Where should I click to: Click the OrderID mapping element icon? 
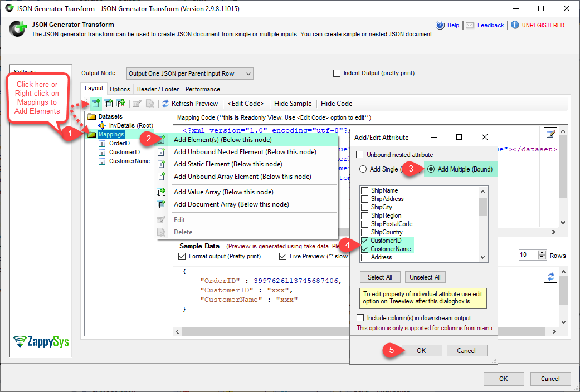[102, 143]
